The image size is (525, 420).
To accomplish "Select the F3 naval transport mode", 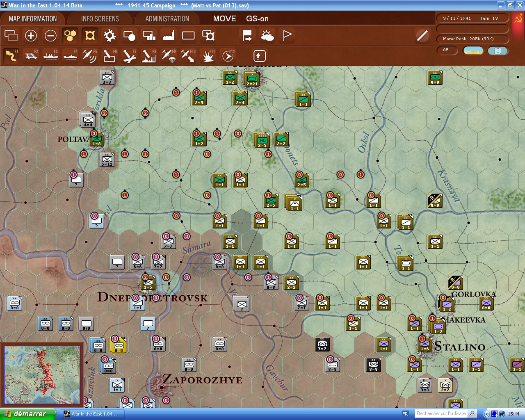I will 50,56.
